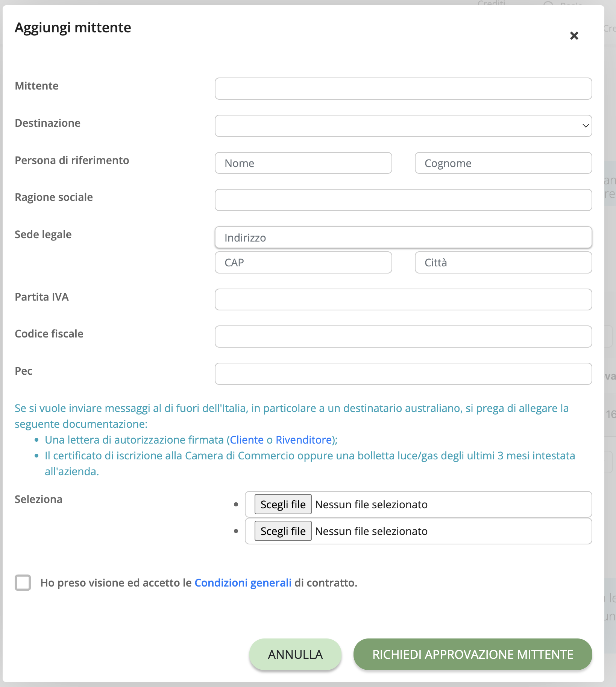Select the Indirizzo address field

pyautogui.click(x=403, y=237)
